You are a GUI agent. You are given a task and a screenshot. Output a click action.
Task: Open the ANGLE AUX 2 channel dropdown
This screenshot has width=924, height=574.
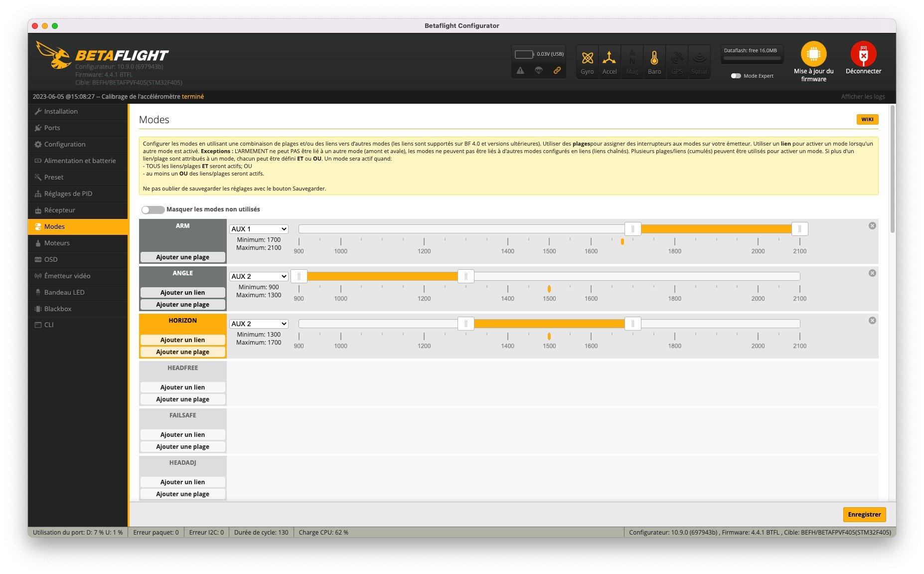coord(259,276)
